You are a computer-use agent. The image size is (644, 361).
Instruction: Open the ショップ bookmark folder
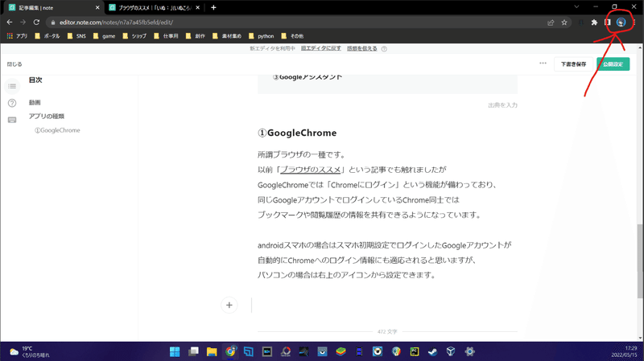pos(134,36)
